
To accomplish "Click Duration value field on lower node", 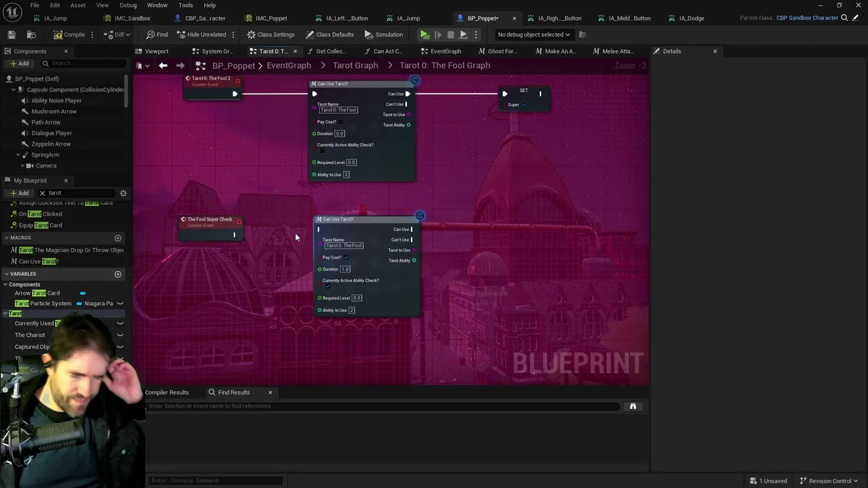I will coord(345,269).
